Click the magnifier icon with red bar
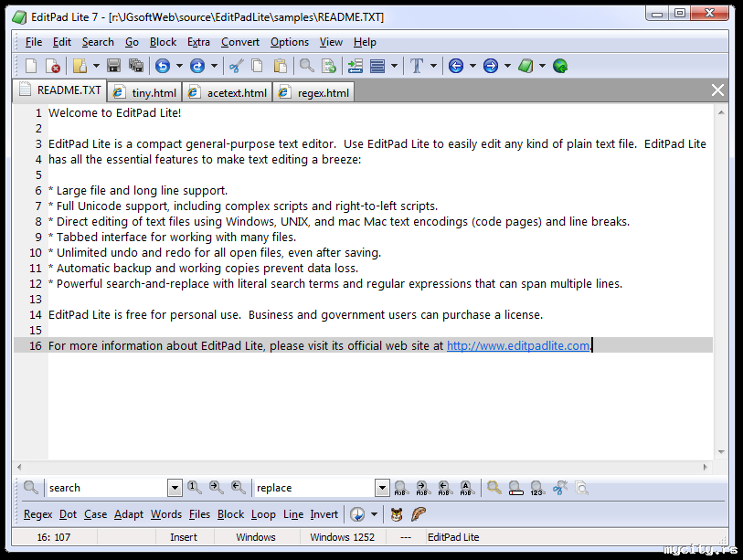This screenshot has width=743, height=560. 515,488
